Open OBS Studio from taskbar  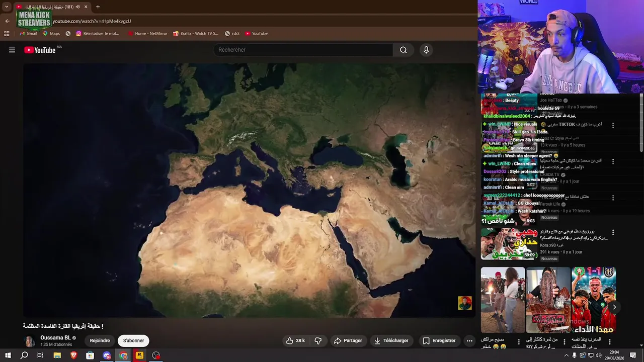[x=156, y=355]
